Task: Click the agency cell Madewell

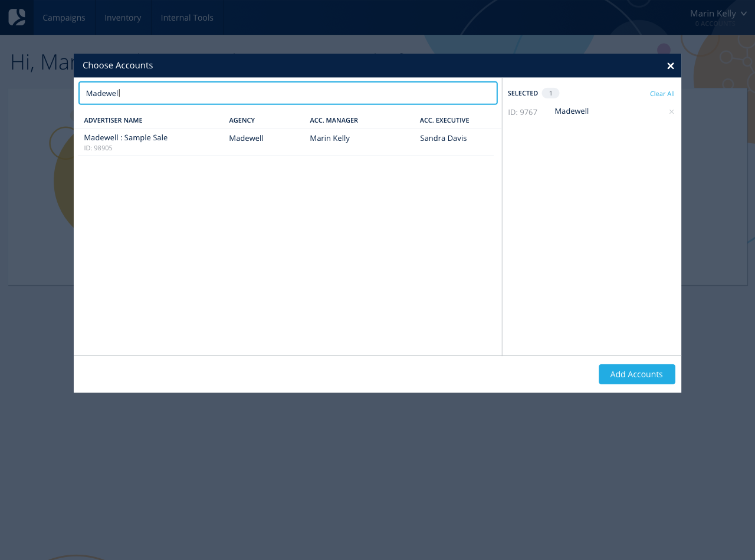Action: click(246, 139)
